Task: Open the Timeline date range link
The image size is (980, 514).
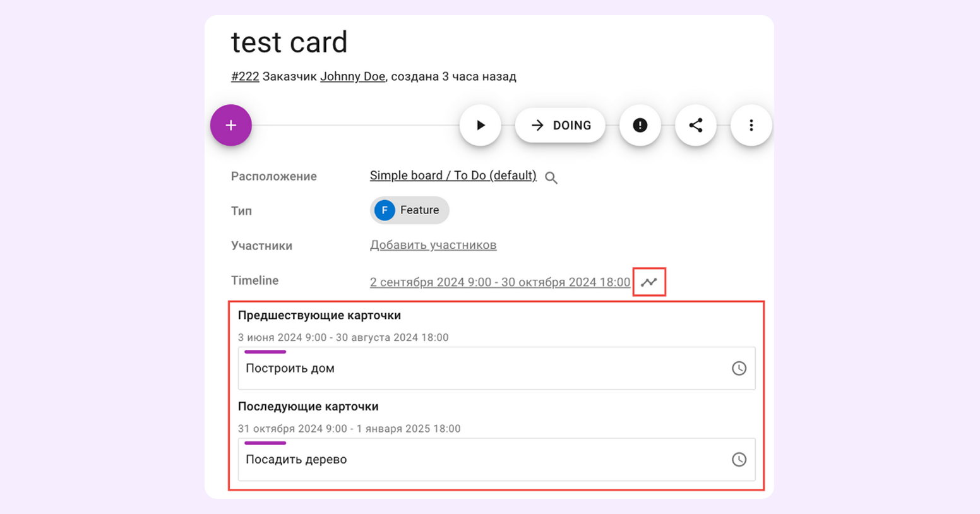Action: (500, 282)
